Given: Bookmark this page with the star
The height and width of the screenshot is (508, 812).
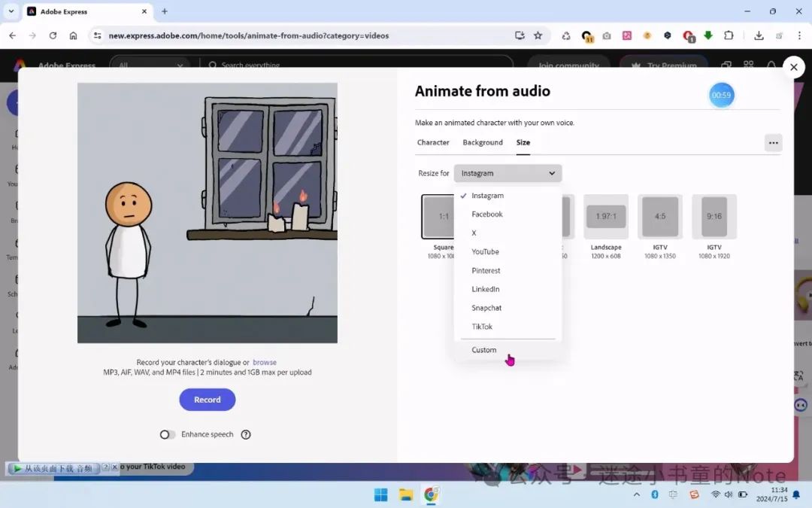Looking at the screenshot, I should (x=538, y=35).
